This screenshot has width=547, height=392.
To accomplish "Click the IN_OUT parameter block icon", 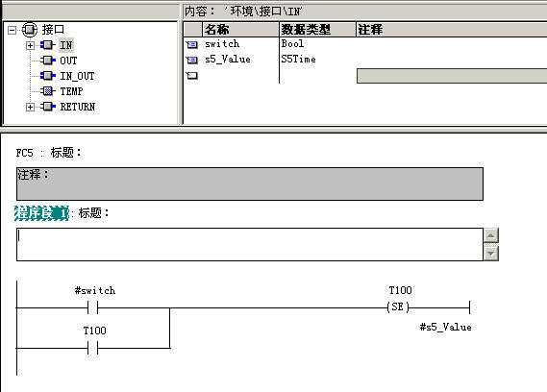I will click(48, 76).
